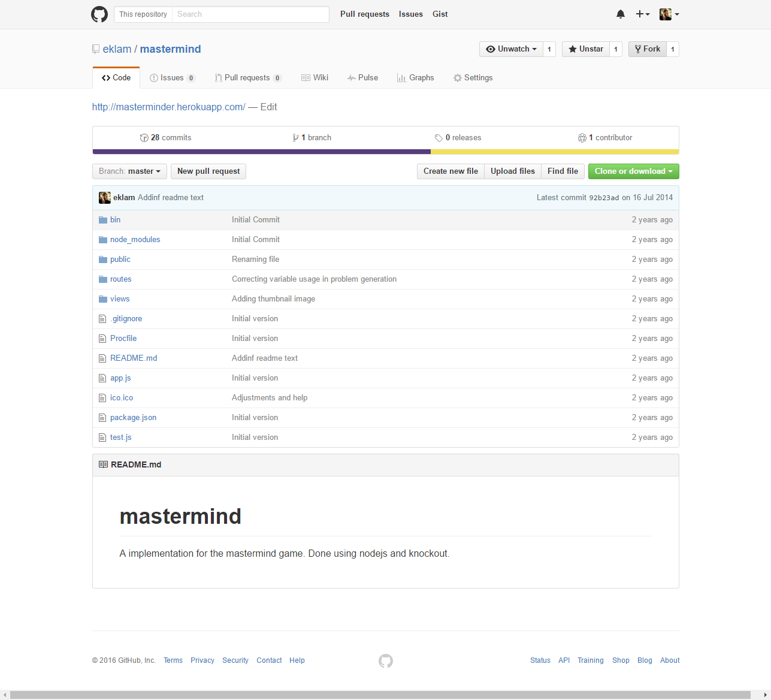Open the 'Addinf readme text' latest commit message
The width and height of the screenshot is (771, 700).
[171, 198]
